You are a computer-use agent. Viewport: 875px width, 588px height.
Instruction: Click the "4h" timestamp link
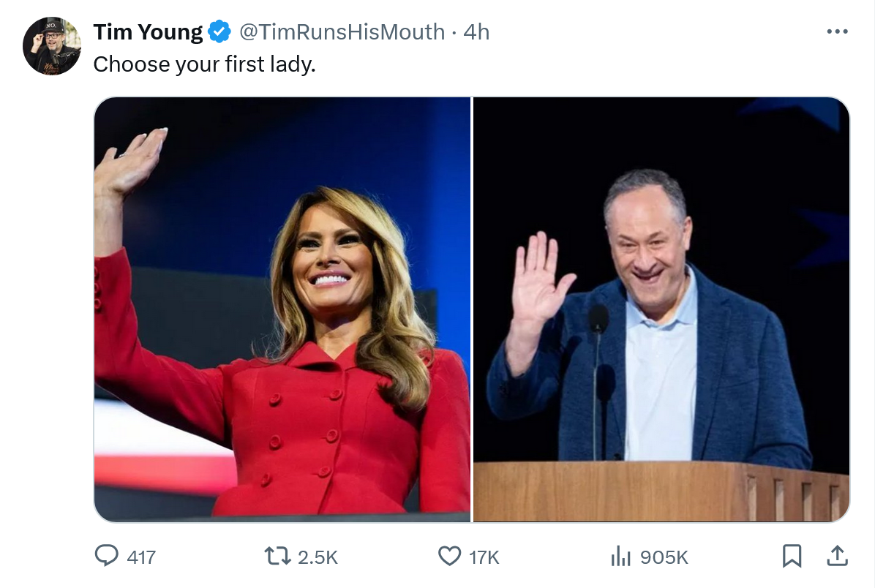point(476,32)
